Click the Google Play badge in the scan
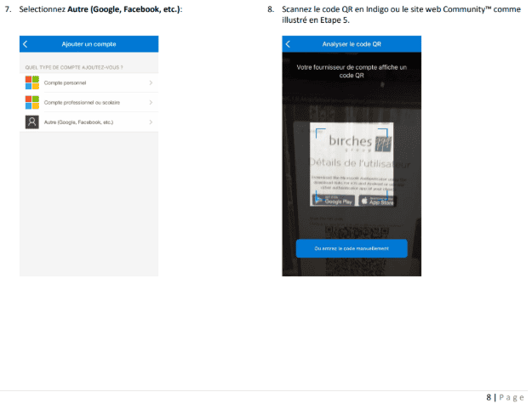Screen dimensions: 532x409 click(334, 201)
